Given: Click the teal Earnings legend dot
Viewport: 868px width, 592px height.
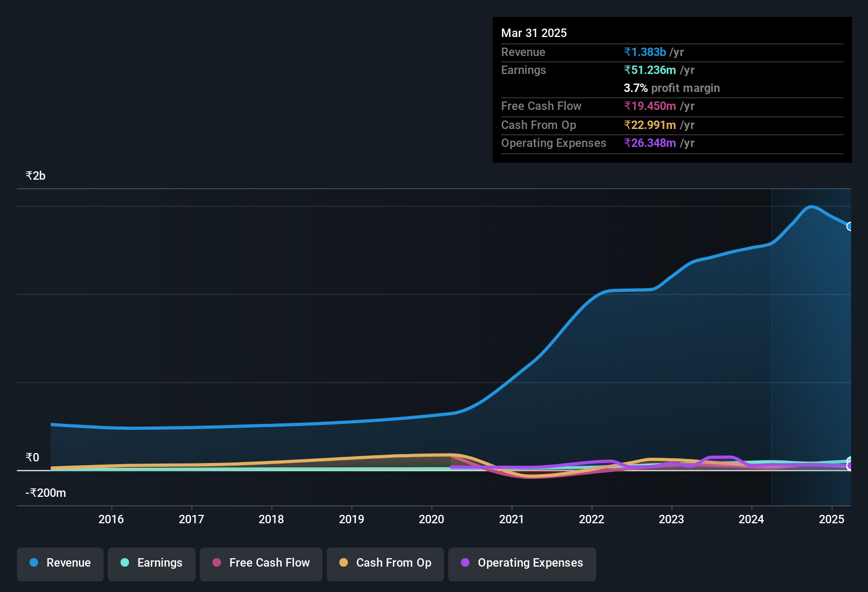Looking at the screenshot, I should coord(125,563).
